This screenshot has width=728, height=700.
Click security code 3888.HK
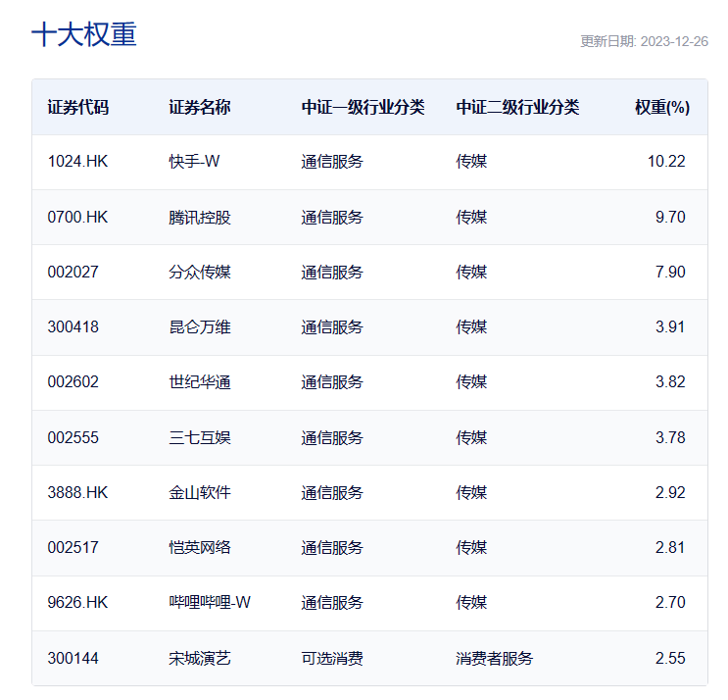[x=77, y=492]
